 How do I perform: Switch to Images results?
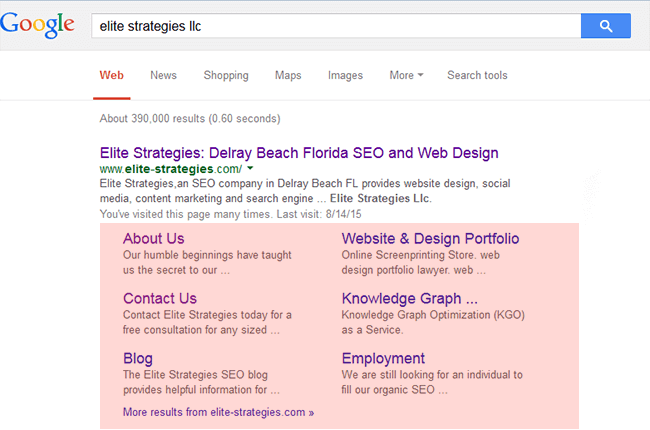(x=345, y=75)
